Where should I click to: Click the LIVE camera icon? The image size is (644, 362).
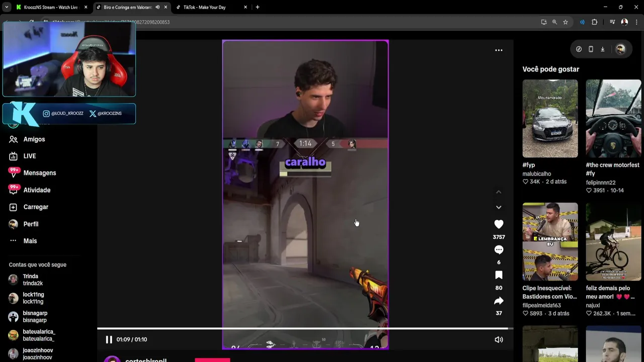pos(14,156)
